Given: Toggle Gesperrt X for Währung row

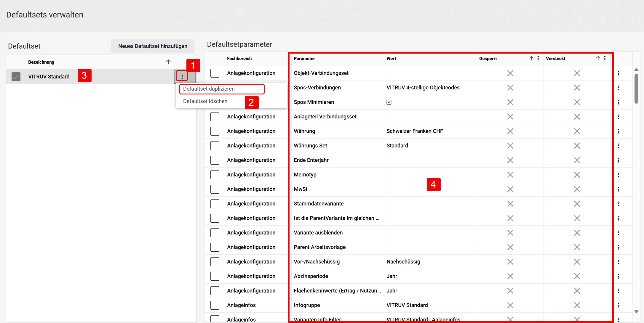Looking at the screenshot, I should click(x=510, y=131).
